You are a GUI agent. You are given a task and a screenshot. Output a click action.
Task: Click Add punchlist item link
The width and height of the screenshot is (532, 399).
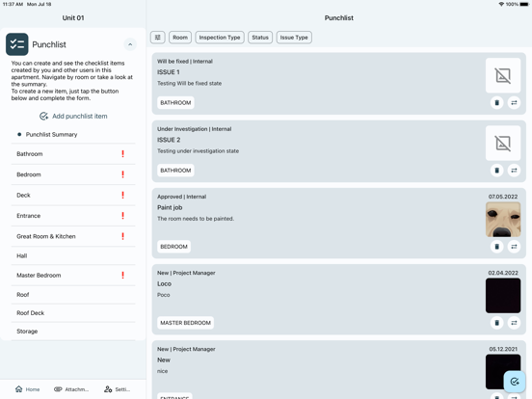[x=73, y=116]
